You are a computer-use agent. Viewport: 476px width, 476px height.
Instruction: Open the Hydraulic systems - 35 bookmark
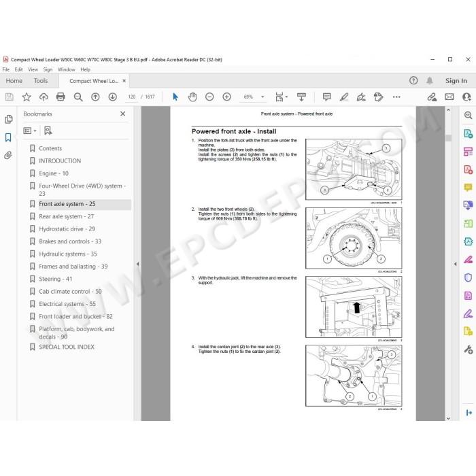[68, 254]
